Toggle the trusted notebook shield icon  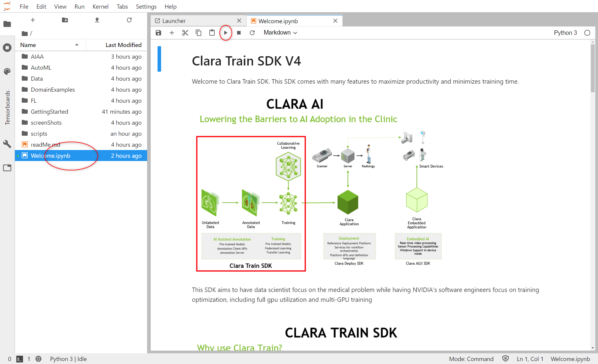coord(505,359)
